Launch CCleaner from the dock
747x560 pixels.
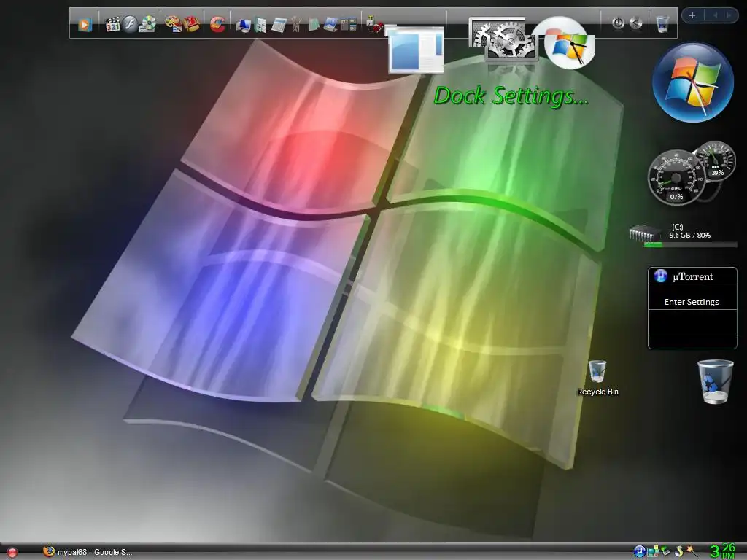217,24
